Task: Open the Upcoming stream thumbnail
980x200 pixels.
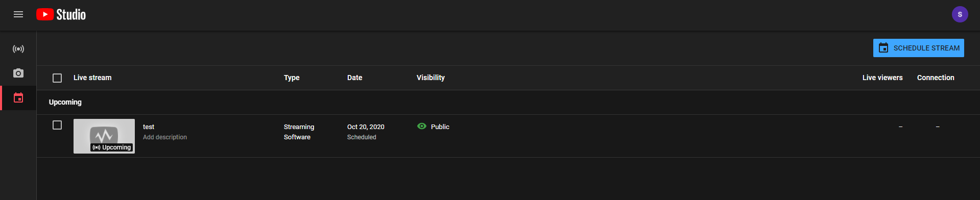Action: 104,136
